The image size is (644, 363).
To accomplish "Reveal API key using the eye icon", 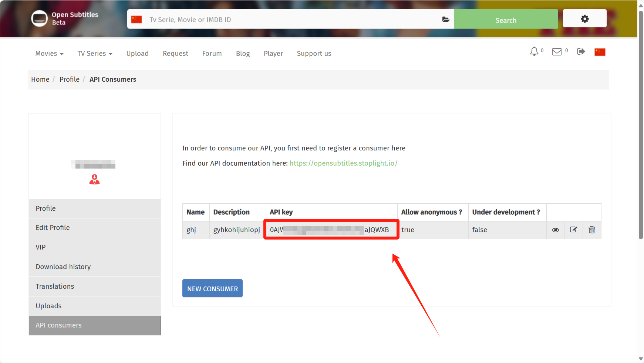I will click(555, 230).
